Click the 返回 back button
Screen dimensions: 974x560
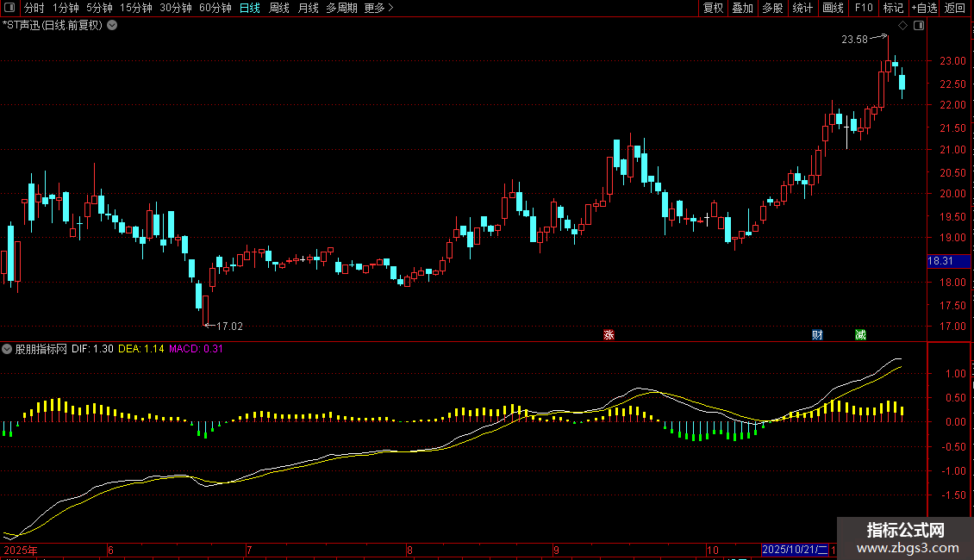(x=955, y=8)
